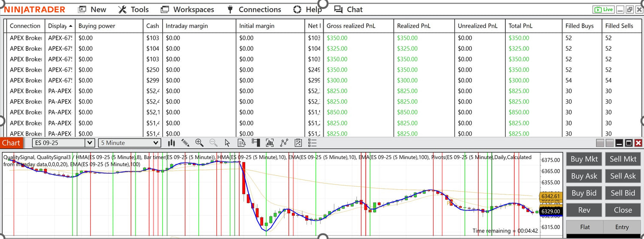Image resolution: width=644 pixels, height=239 pixels.
Task: Click the Realized PnL cell showing $325.00
Action: pos(424,49)
